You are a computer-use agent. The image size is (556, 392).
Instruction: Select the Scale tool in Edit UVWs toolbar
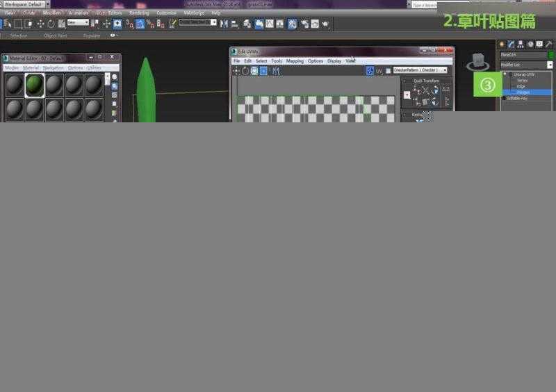[254, 71]
